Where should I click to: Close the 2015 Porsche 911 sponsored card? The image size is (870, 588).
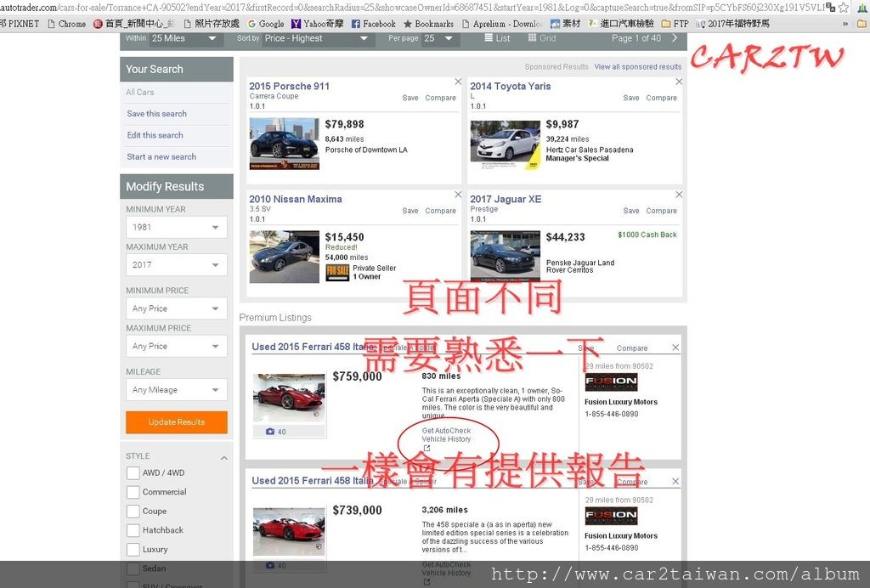[x=458, y=82]
